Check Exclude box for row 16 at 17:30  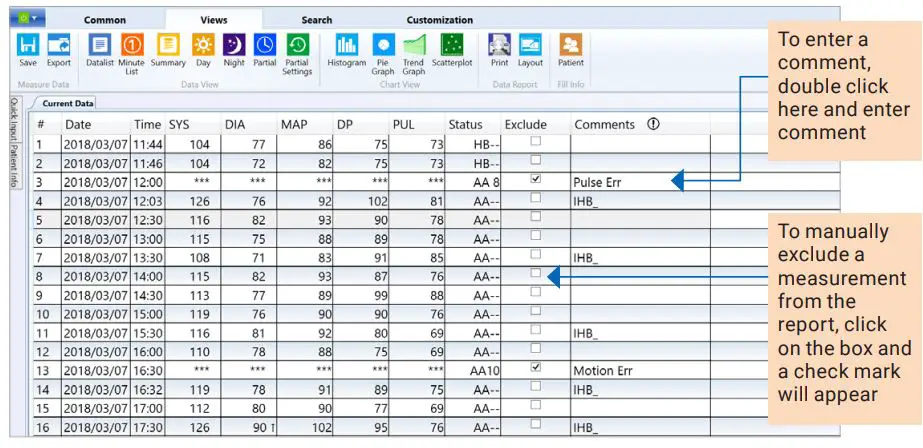535,424
